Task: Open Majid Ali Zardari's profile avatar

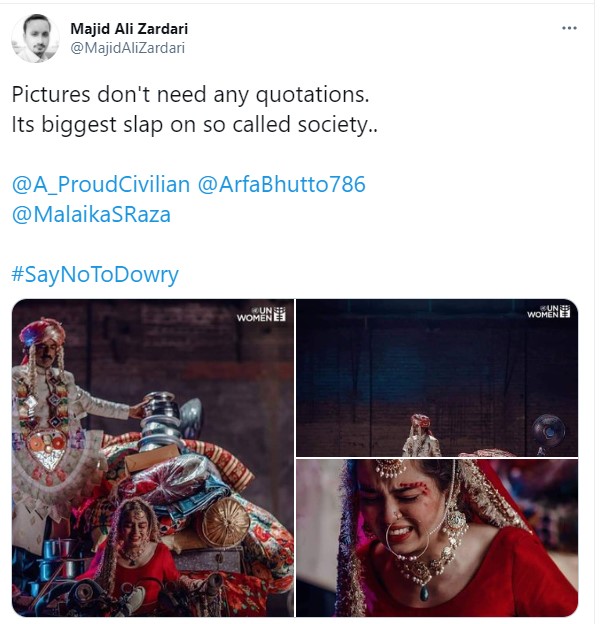Action: pyautogui.click(x=35, y=38)
